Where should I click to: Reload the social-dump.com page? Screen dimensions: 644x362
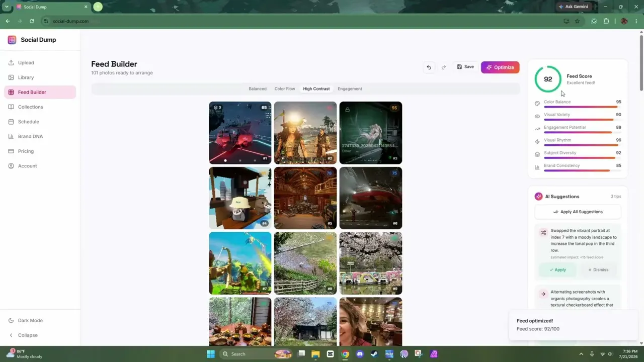tap(32, 21)
